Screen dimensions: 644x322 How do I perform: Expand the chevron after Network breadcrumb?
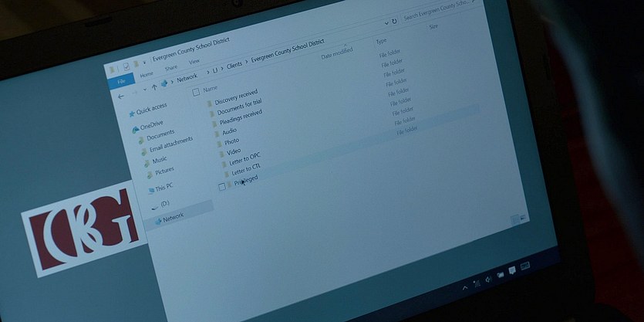(x=207, y=73)
